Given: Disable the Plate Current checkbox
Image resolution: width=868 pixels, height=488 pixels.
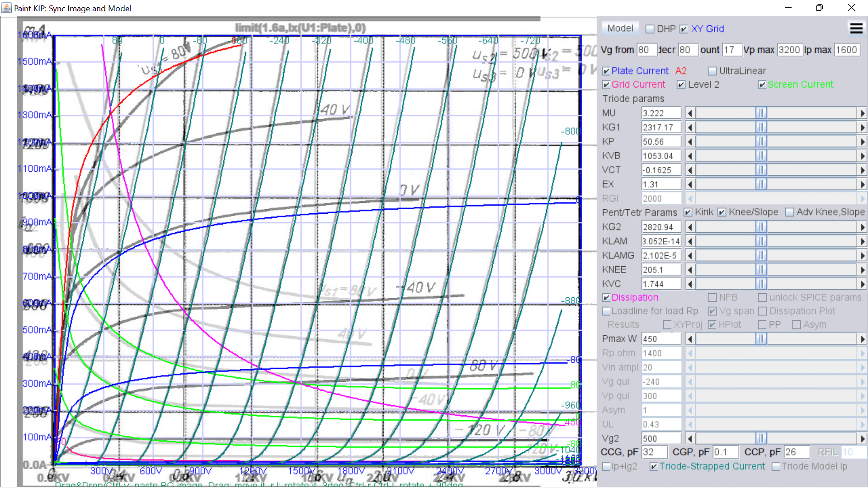Looking at the screenshot, I should point(607,71).
